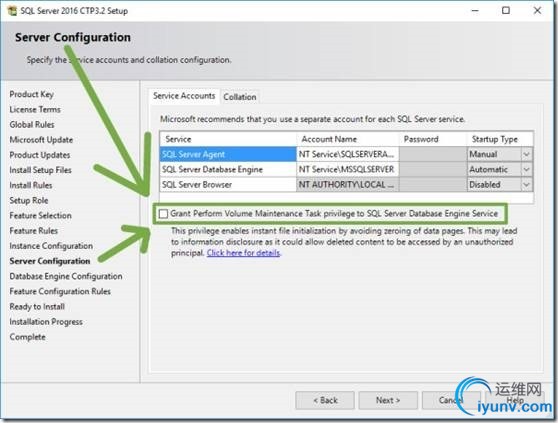558x423 pixels.
Task: Select Ready to Install step in sidebar
Action: (37, 307)
